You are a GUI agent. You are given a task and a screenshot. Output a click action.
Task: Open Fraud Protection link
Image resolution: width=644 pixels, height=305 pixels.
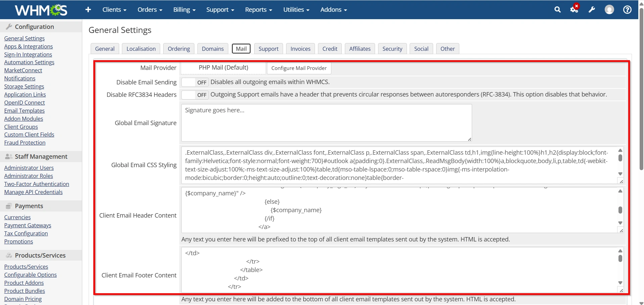click(x=25, y=143)
